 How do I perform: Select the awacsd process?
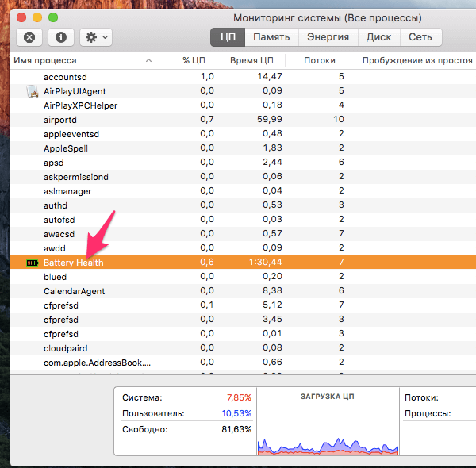coord(59,234)
